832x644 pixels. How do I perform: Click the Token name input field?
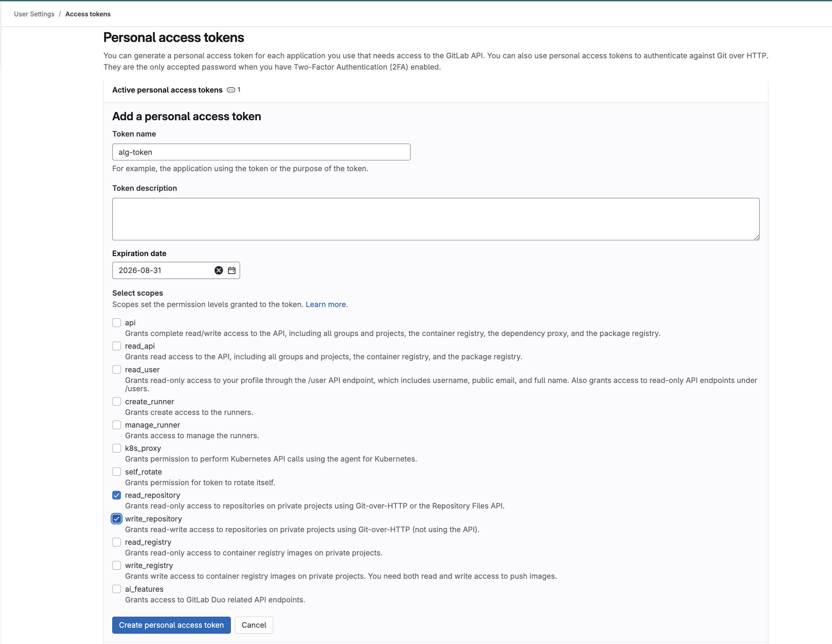click(x=261, y=152)
